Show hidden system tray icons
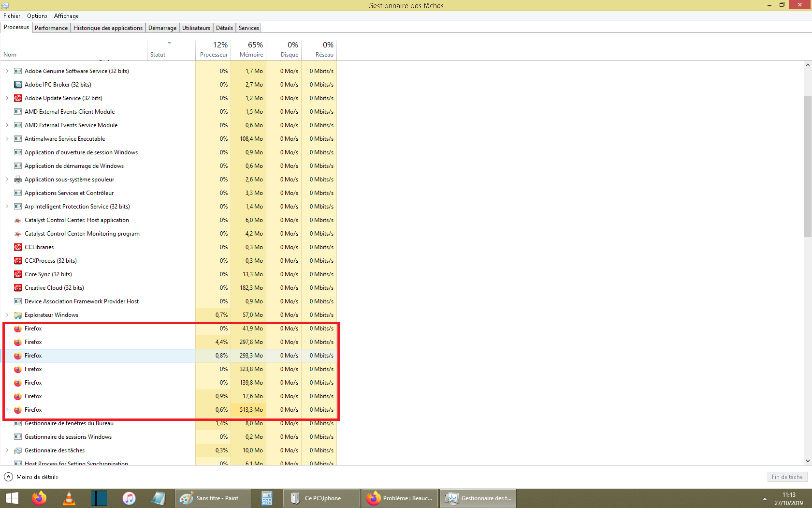 (x=765, y=498)
